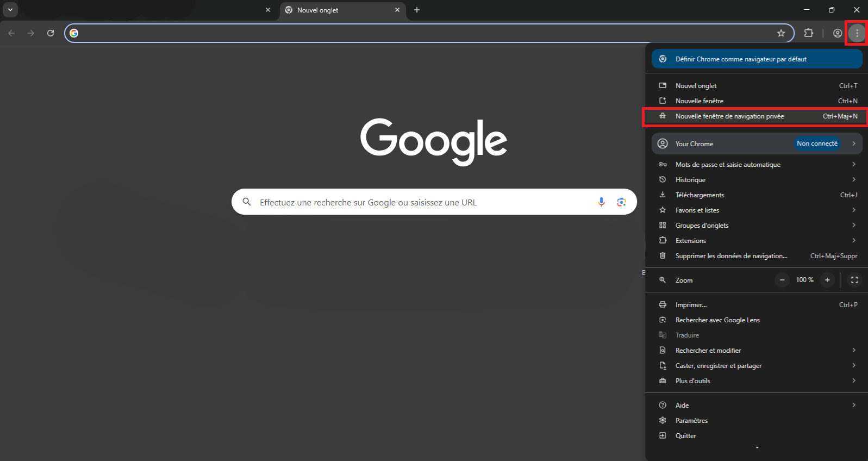Open the tab search dropdown arrow
This screenshot has width=868, height=462.
[10, 10]
